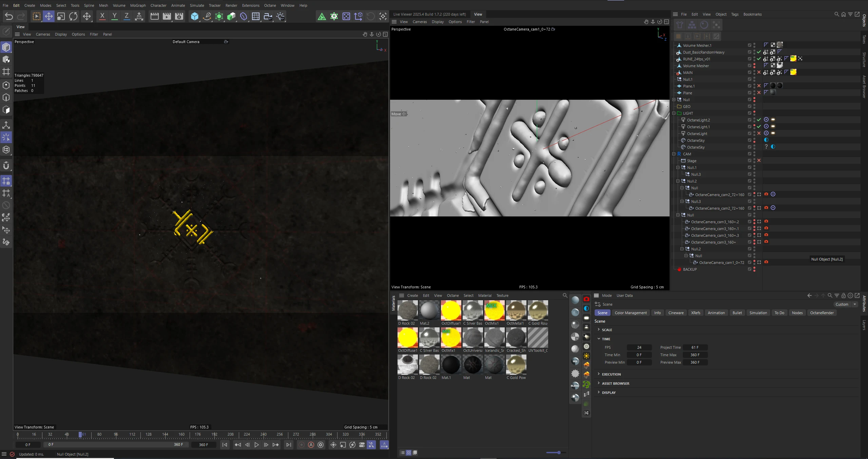The height and width of the screenshot is (459, 868).
Task: Add a Cube primitive from toolbar
Action: point(194,16)
